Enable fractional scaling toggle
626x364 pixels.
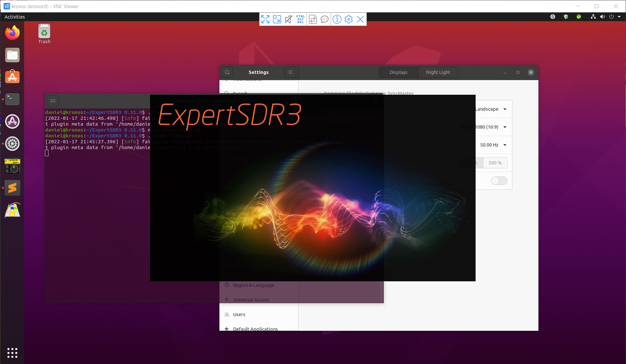(x=499, y=181)
